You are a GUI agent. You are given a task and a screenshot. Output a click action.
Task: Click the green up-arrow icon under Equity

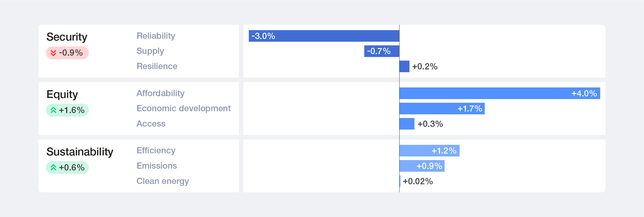[53, 110]
